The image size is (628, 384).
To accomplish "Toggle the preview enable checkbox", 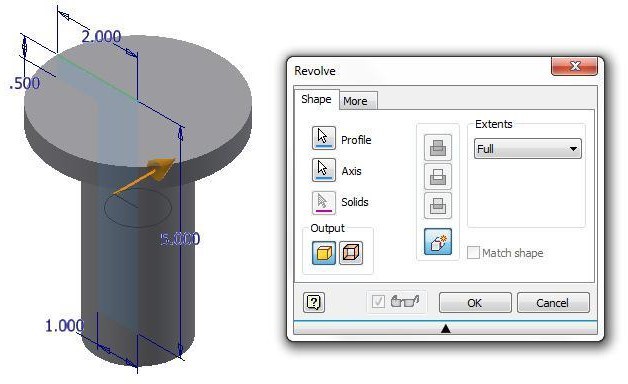I will pyautogui.click(x=378, y=301).
